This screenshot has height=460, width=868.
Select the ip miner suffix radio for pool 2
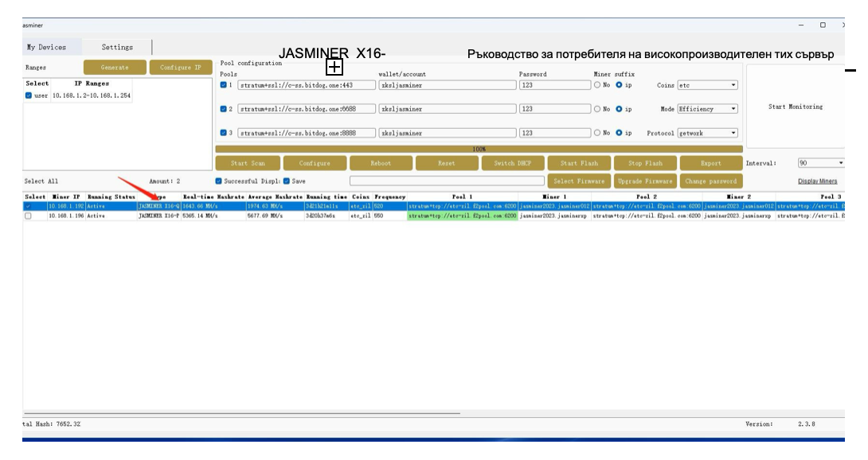click(619, 109)
